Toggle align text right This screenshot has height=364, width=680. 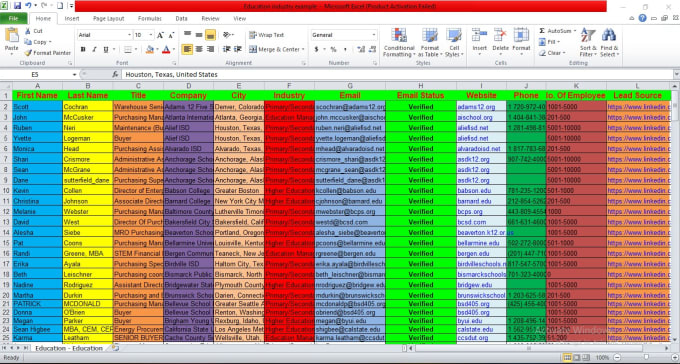tap(211, 49)
